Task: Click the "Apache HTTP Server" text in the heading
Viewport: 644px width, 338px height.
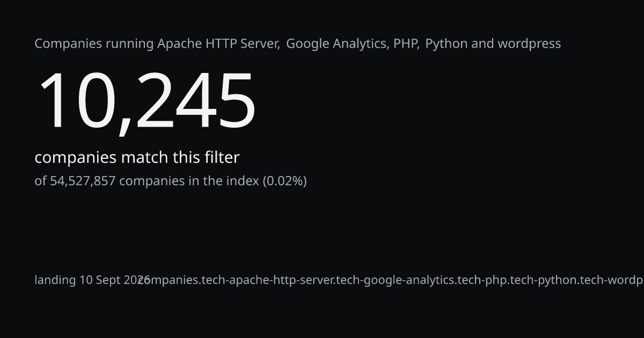Action: pos(217,43)
